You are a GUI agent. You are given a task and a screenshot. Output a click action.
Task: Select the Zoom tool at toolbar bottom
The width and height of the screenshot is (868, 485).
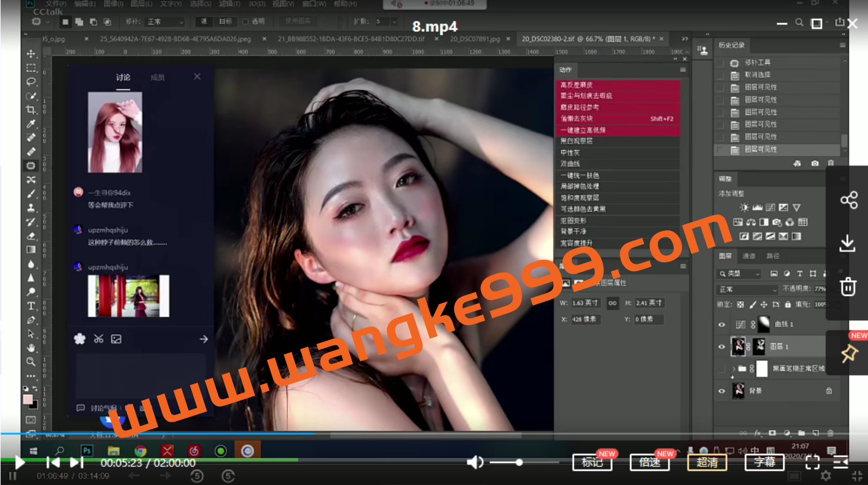pos(31,361)
